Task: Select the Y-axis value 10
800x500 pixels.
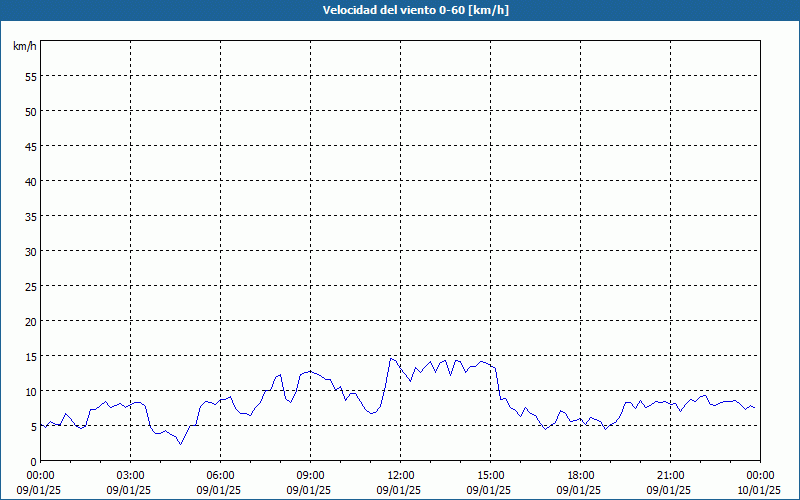Action: 31,391
